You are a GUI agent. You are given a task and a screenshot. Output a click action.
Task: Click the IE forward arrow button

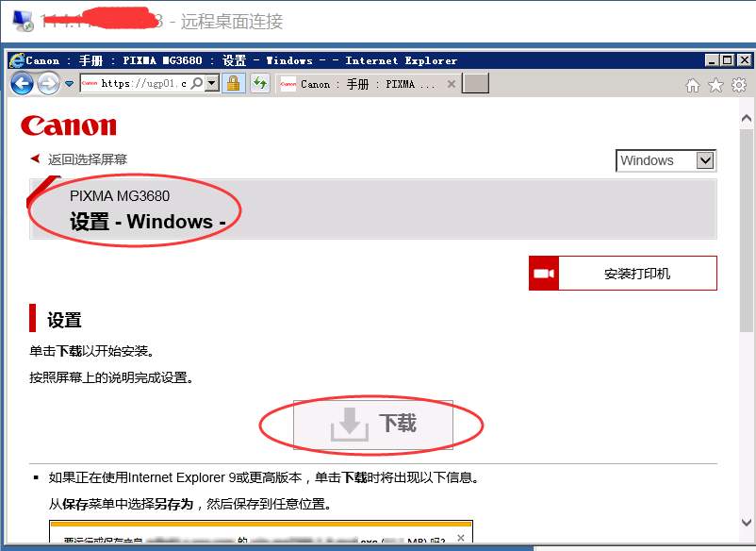point(48,83)
